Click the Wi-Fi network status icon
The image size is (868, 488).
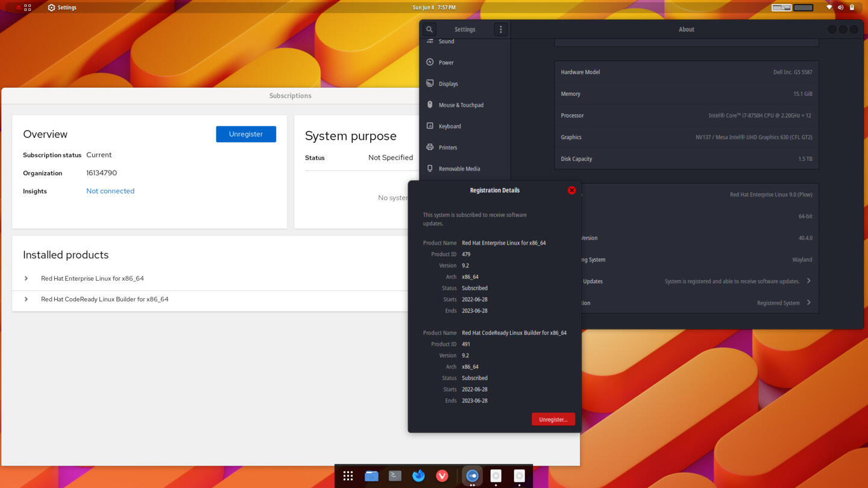pyautogui.click(x=829, y=7)
